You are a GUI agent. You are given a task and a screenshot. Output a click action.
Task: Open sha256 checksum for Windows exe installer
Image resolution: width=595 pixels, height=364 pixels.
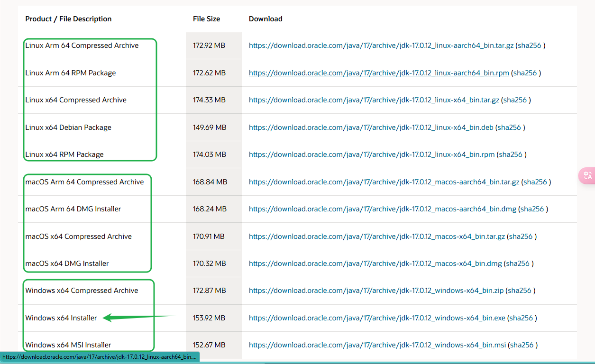(x=522, y=318)
